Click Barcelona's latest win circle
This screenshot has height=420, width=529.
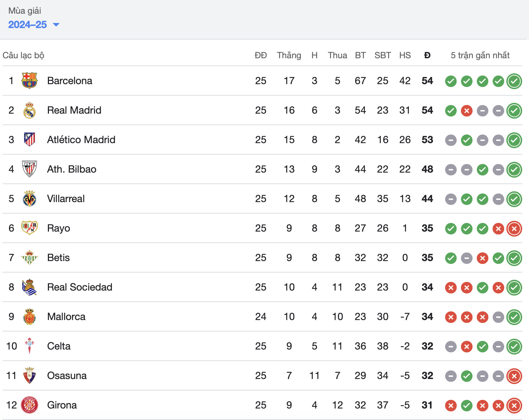pyautogui.click(x=514, y=81)
